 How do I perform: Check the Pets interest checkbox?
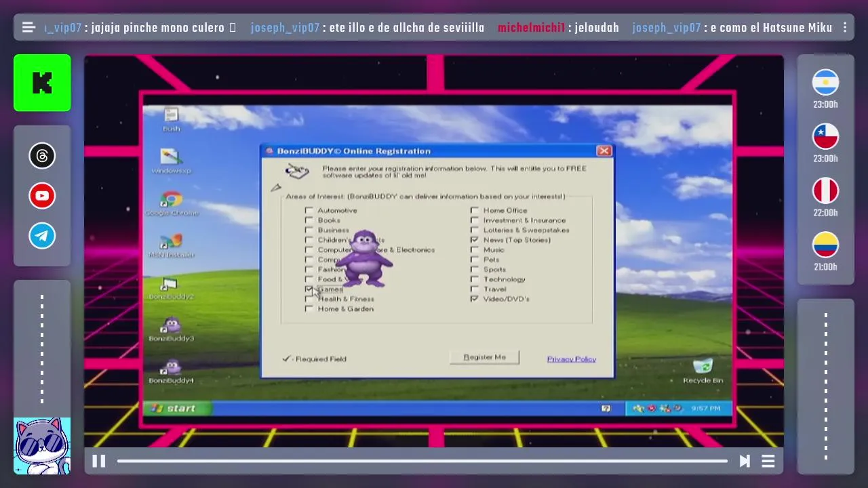pyautogui.click(x=475, y=260)
